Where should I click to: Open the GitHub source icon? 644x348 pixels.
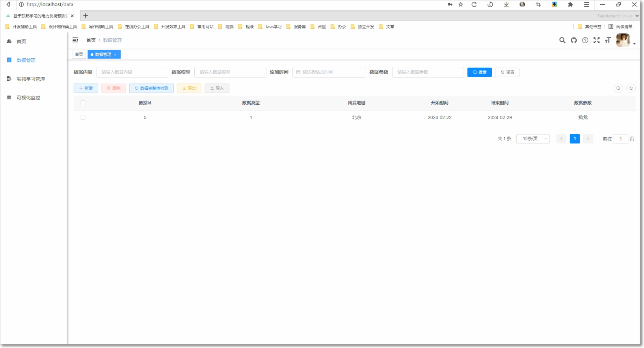574,40
